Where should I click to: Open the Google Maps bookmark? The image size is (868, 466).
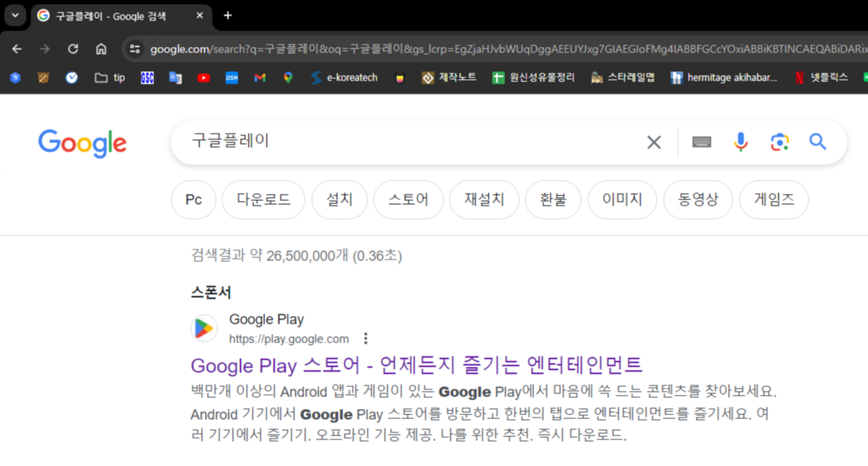tap(288, 78)
